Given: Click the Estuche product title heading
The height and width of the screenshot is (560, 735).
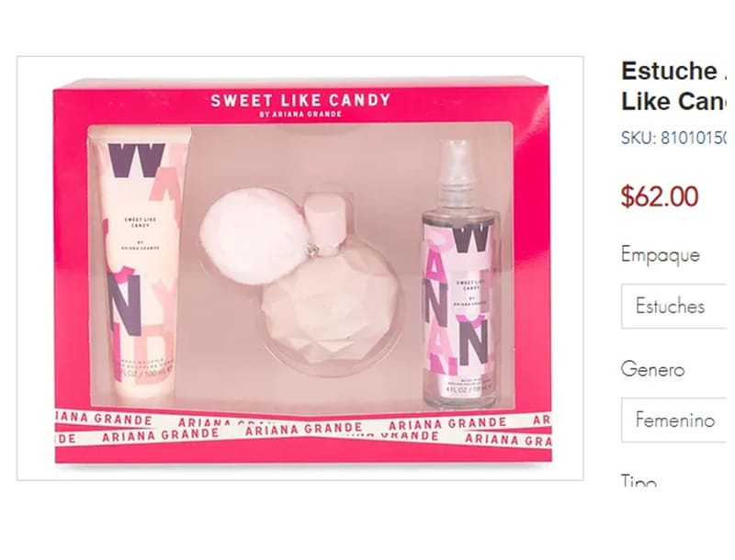Looking at the screenshot, I should click(x=674, y=85).
